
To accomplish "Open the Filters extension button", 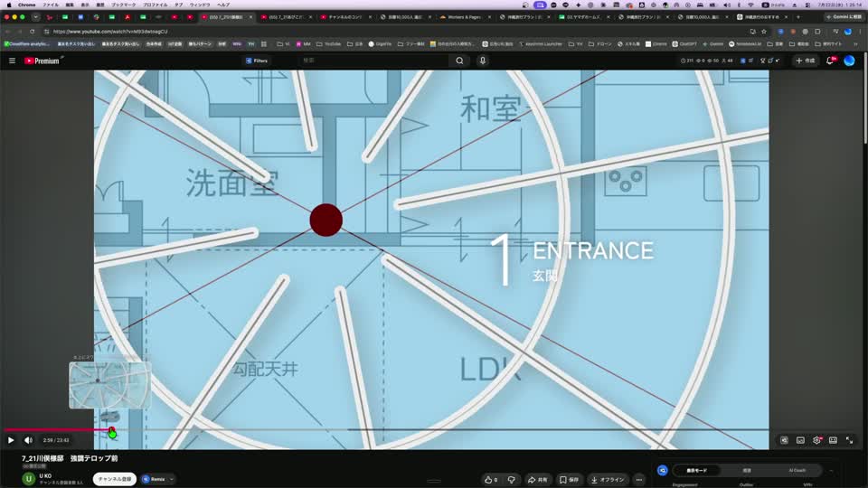I will tap(256, 61).
